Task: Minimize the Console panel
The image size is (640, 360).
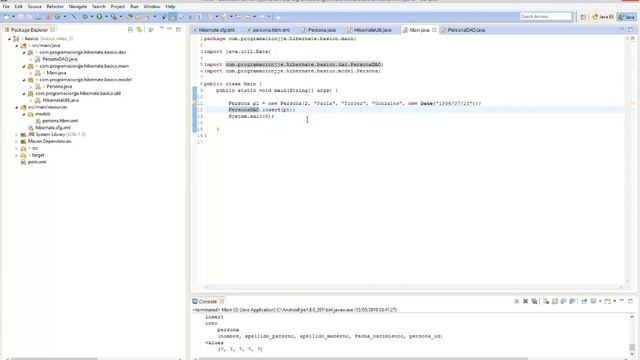Action: [x=622, y=300]
